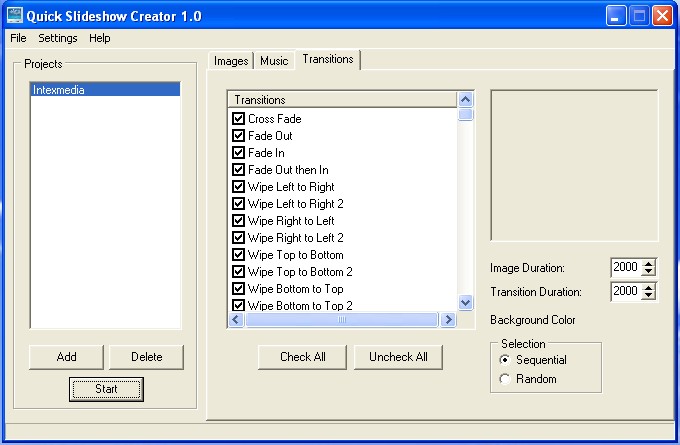Decrease the Image Duration value

coord(648,272)
